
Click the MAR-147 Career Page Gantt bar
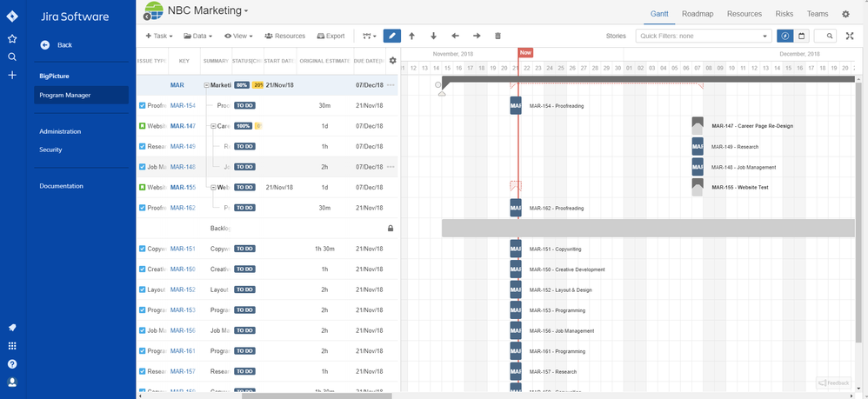pyautogui.click(x=698, y=126)
